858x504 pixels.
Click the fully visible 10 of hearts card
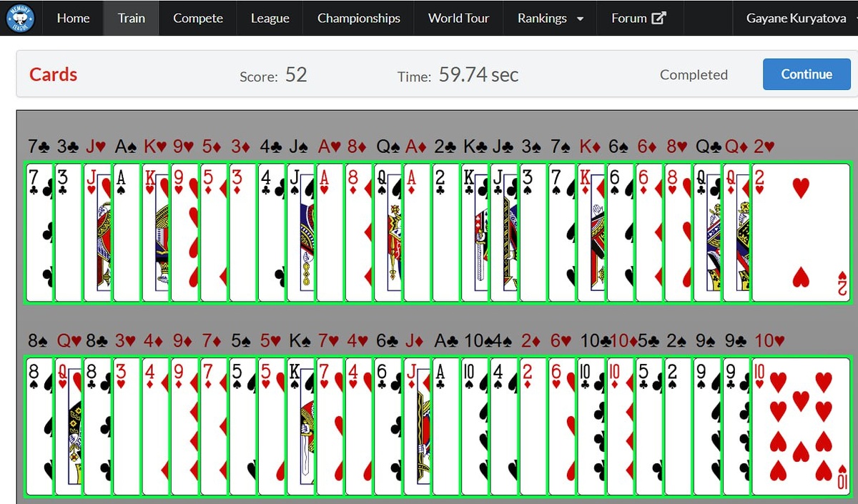[x=801, y=426]
